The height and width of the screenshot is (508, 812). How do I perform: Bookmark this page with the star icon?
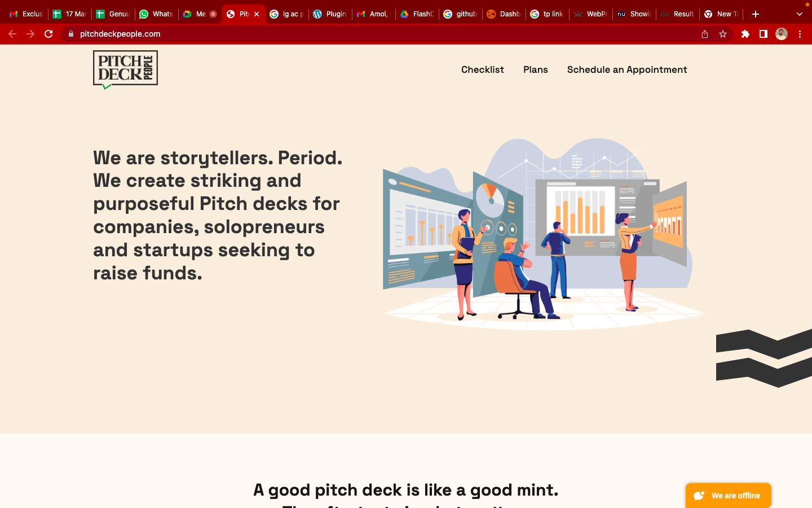723,34
